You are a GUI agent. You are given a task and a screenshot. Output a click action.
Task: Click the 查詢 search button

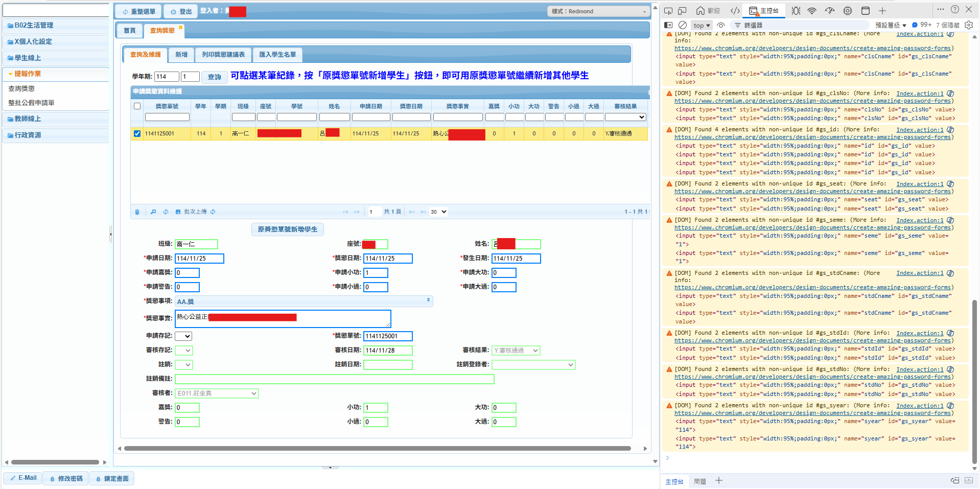[214, 77]
